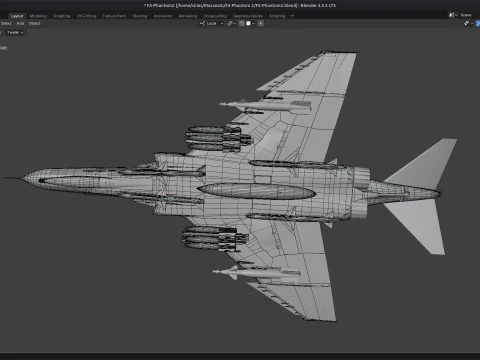
Task: Open the Add menu in viewport header
Action: (x=20, y=23)
